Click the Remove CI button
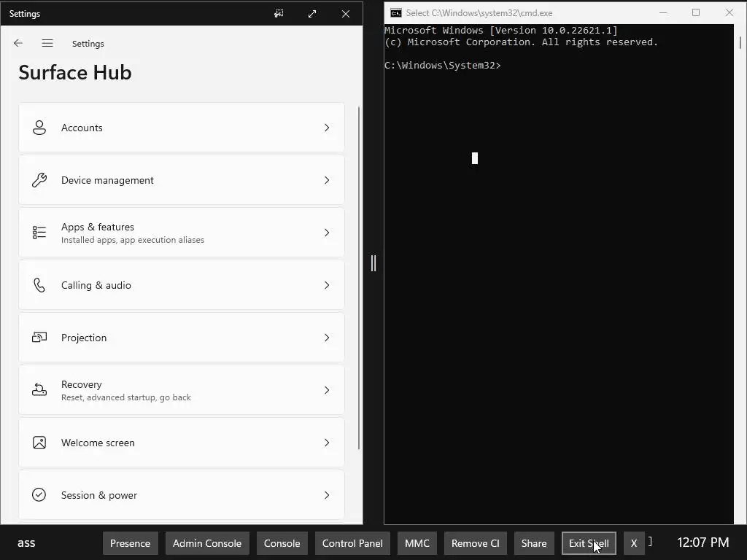747x560 pixels. point(476,543)
